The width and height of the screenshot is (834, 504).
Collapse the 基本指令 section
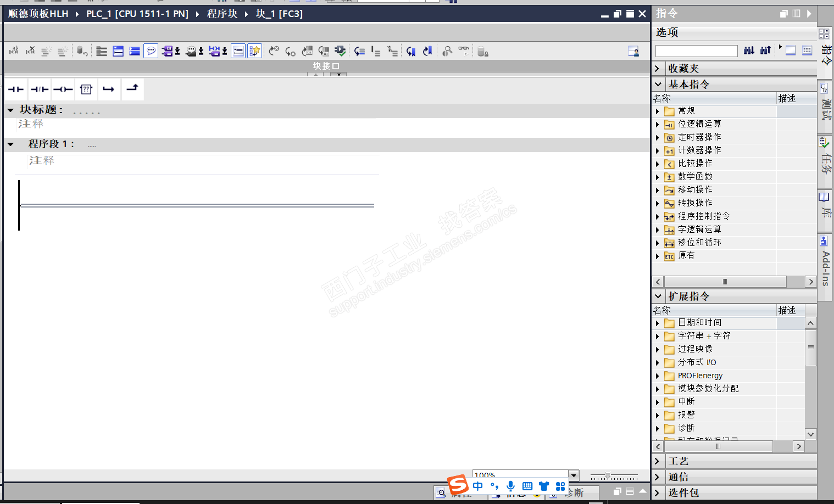(x=658, y=85)
